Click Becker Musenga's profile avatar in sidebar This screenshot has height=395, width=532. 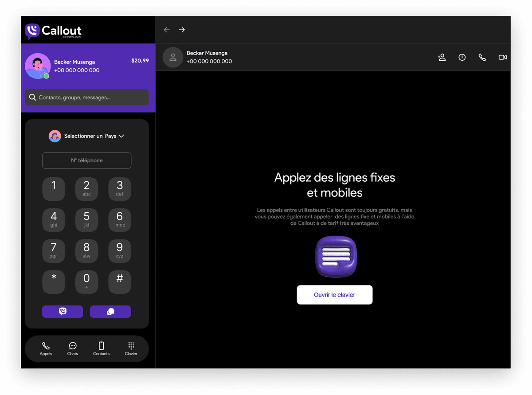[x=37, y=66]
